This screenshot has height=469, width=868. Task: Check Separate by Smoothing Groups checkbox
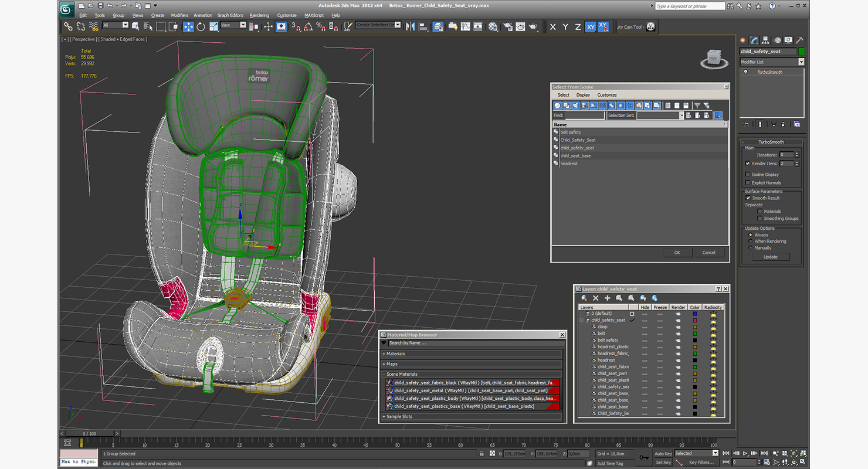coord(759,218)
